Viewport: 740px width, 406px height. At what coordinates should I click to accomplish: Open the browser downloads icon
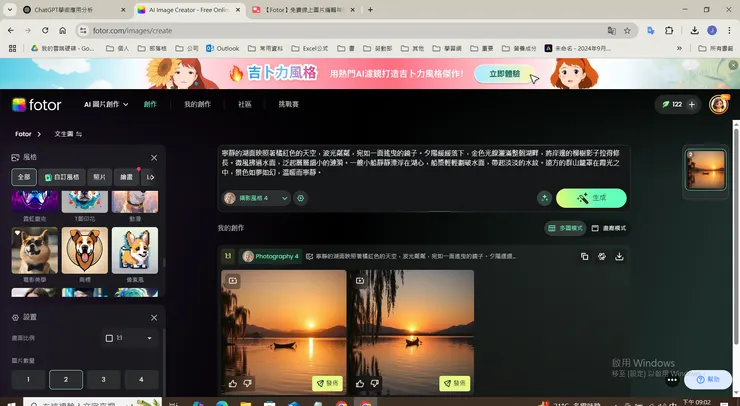(x=694, y=31)
